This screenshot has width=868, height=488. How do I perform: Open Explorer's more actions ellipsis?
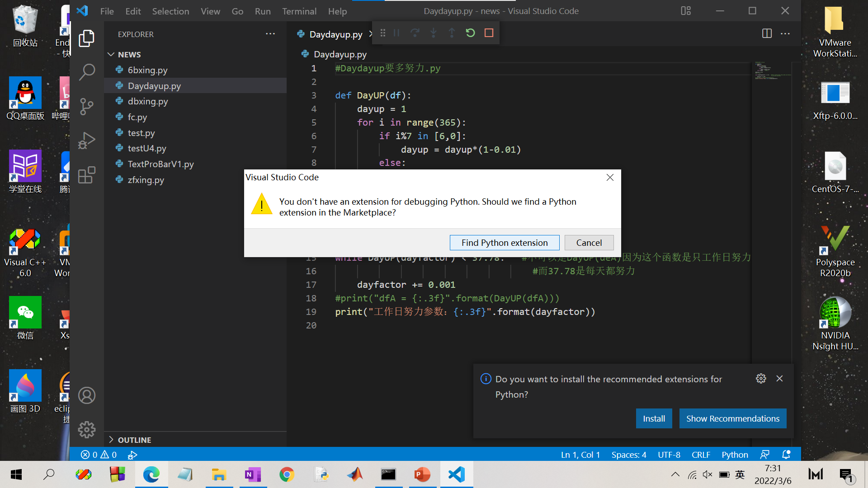(x=270, y=34)
